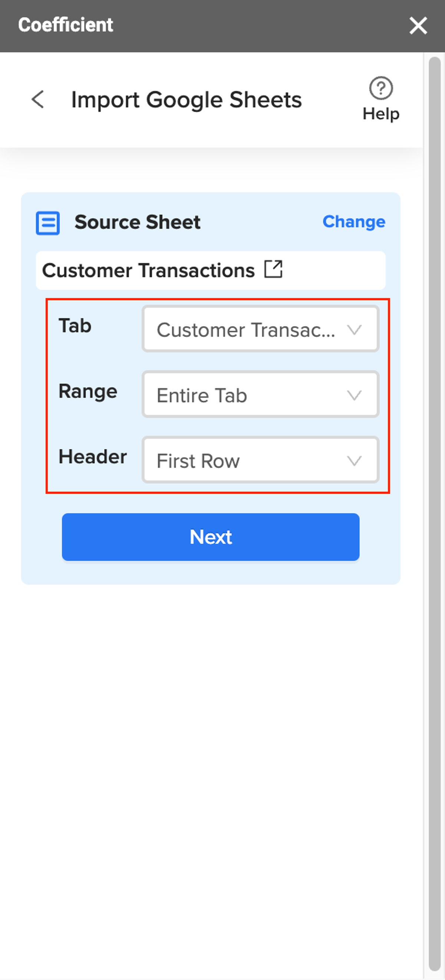Click the Range field label

88,391
